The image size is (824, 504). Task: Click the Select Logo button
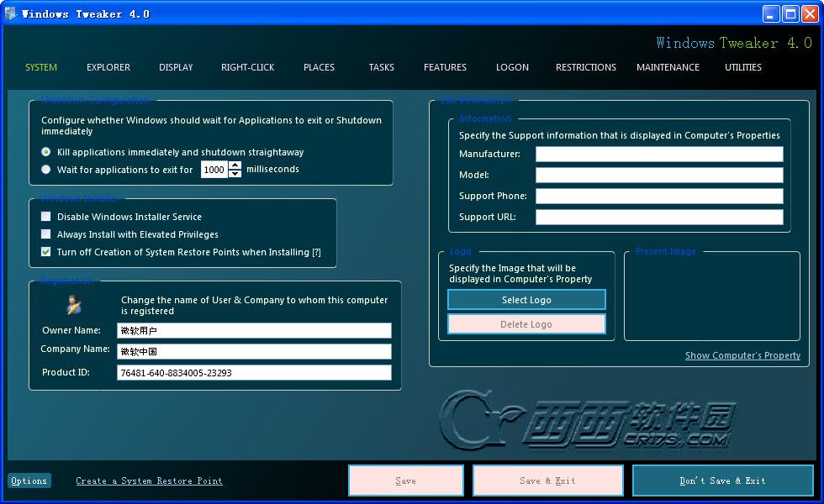point(526,300)
